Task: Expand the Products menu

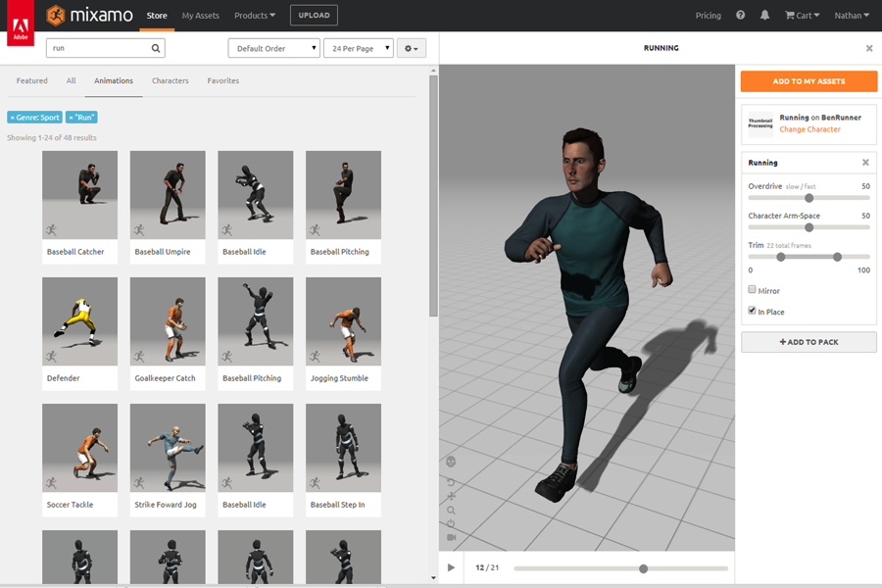Action: [x=255, y=16]
